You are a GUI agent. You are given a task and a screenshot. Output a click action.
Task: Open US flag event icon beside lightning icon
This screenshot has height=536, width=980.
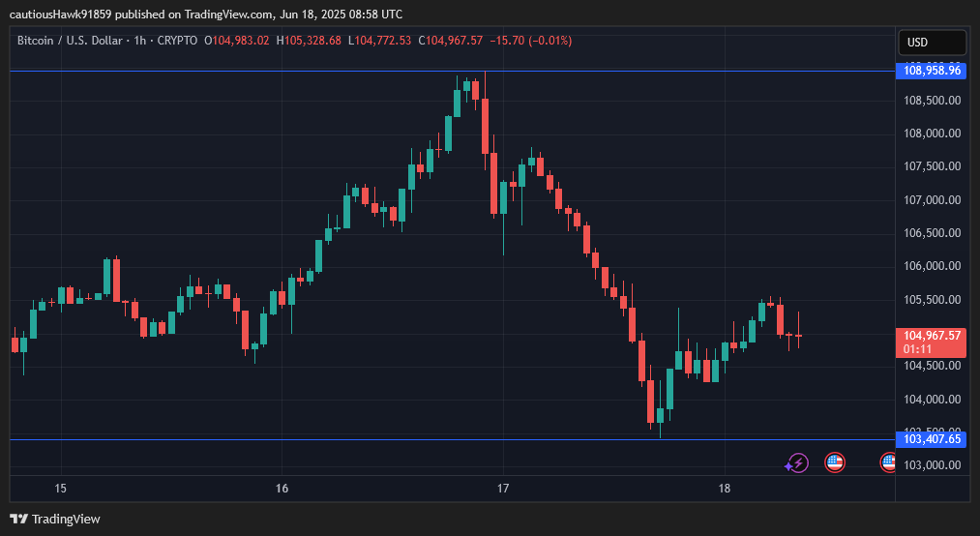(835, 462)
